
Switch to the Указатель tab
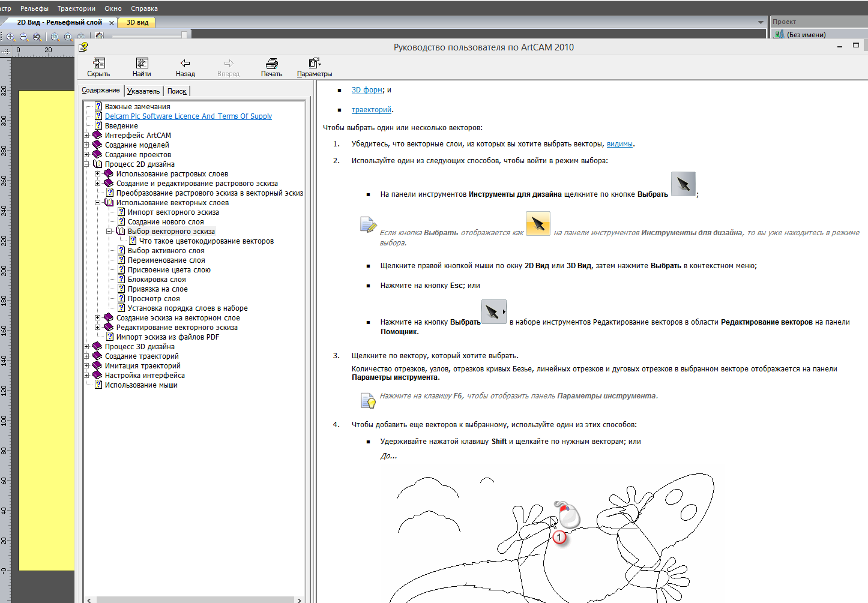point(143,91)
